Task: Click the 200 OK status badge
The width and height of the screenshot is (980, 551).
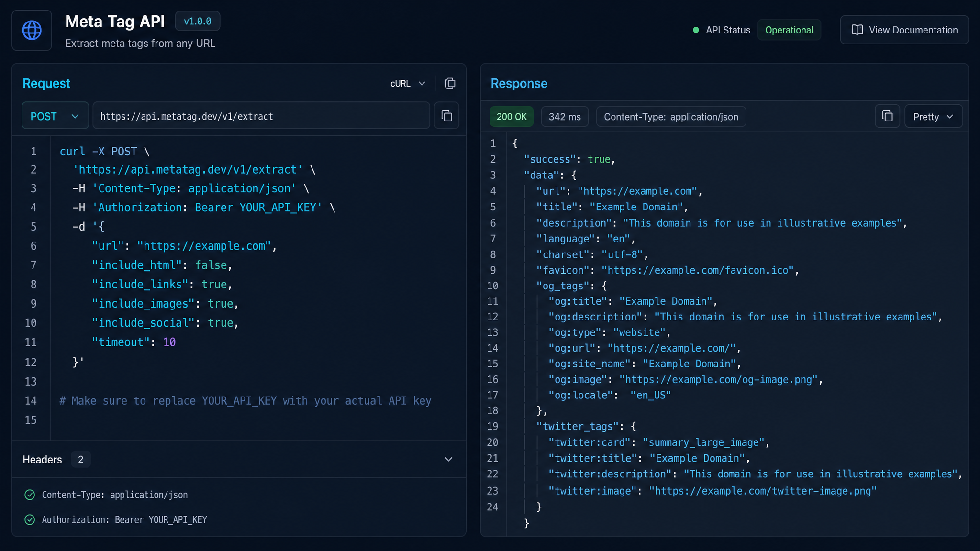Action: [512, 117]
